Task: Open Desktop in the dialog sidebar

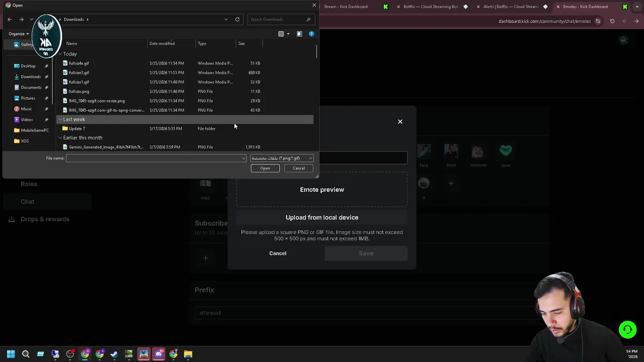Action: click(28, 66)
